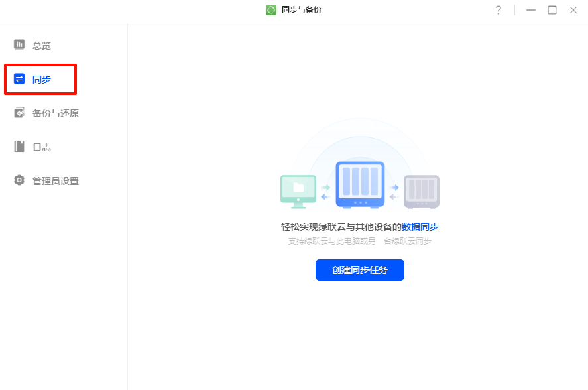Image resolution: width=588 pixels, height=390 pixels.
Task: Click the green app logo in title bar
Action: 271,10
